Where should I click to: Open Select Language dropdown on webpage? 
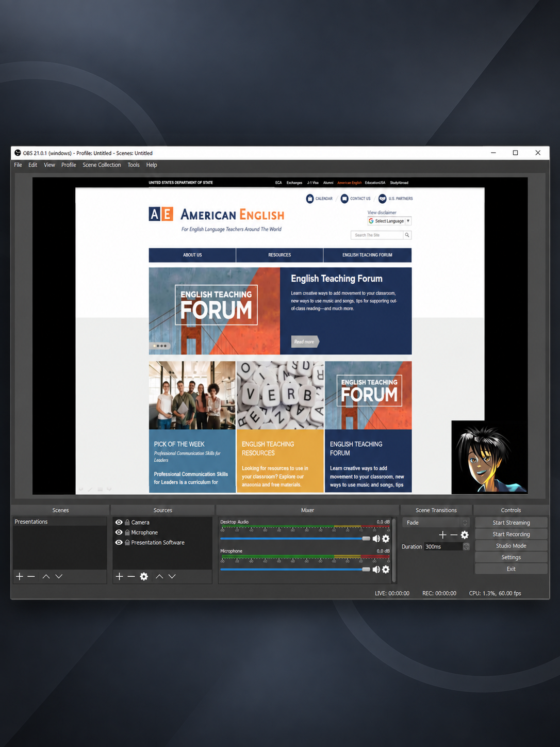click(x=389, y=221)
